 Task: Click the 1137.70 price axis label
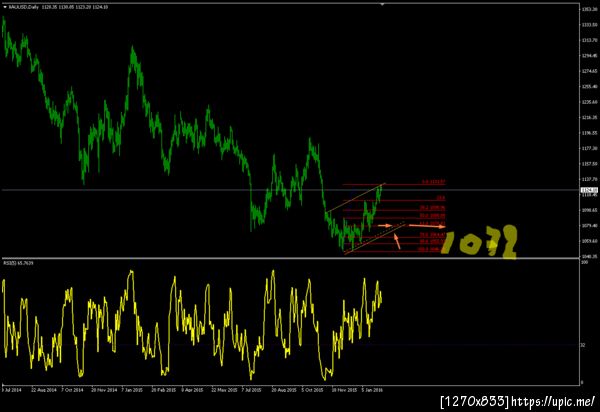(x=589, y=179)
